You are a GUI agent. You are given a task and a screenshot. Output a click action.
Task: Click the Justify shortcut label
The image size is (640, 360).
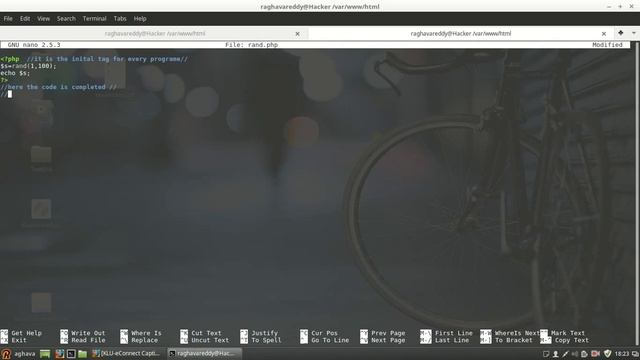tap(264, 333)
